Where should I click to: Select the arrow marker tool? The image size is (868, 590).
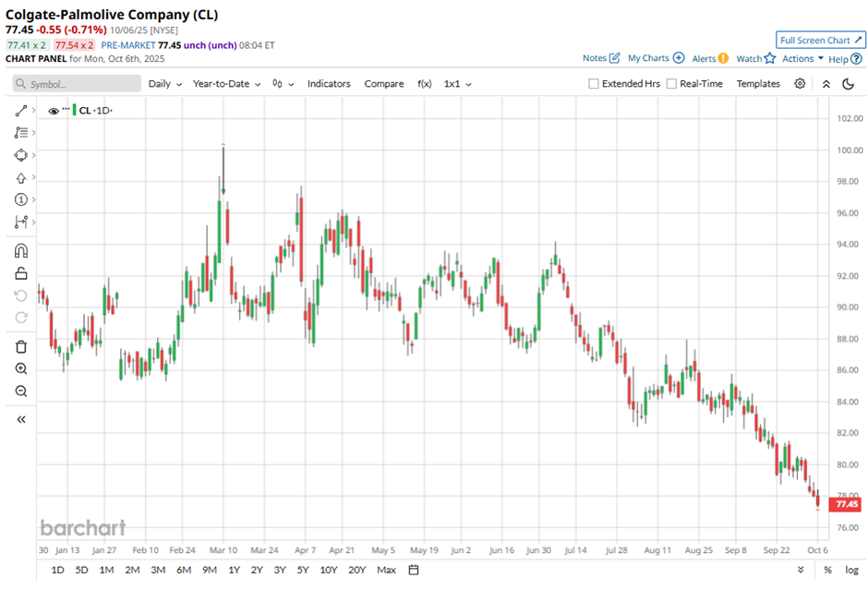pyautogui.click(x=21, y=177)
